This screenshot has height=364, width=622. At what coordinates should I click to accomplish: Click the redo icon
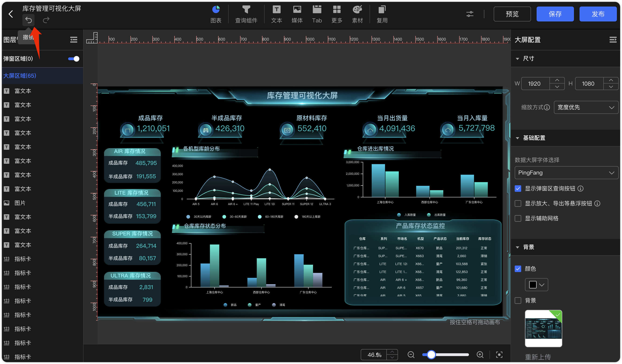(46, 20)
